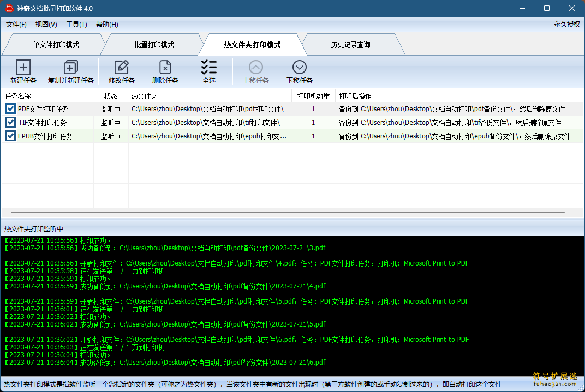Select the EPUB文件打印任务 row name
The width and height of the screenshot is (585, 392).
point(45,136)
